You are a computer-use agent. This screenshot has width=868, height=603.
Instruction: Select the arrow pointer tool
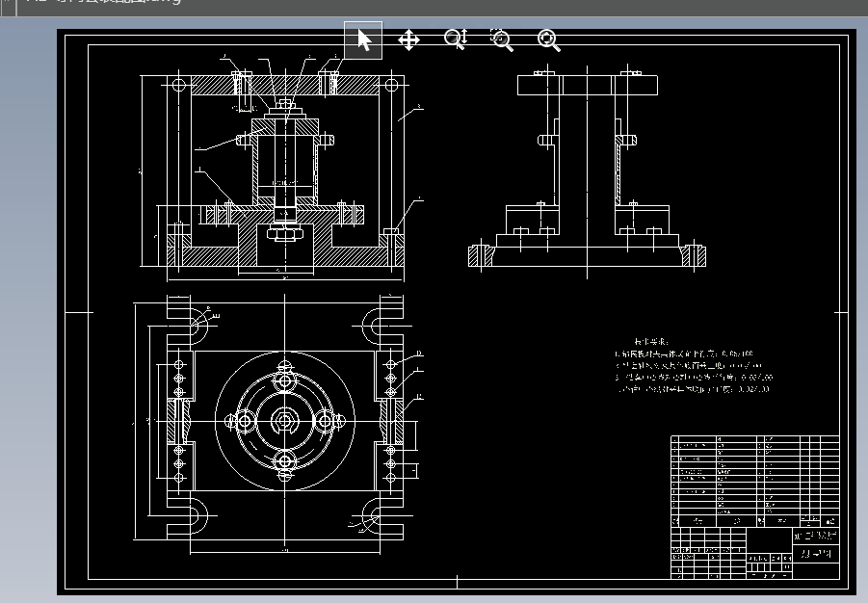click(x=363, y=39)
